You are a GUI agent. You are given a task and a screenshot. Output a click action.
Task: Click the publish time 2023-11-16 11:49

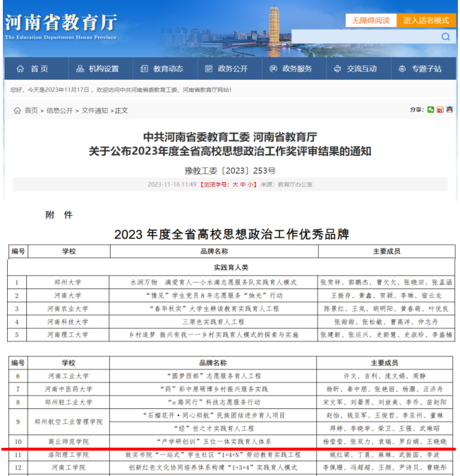172,185
